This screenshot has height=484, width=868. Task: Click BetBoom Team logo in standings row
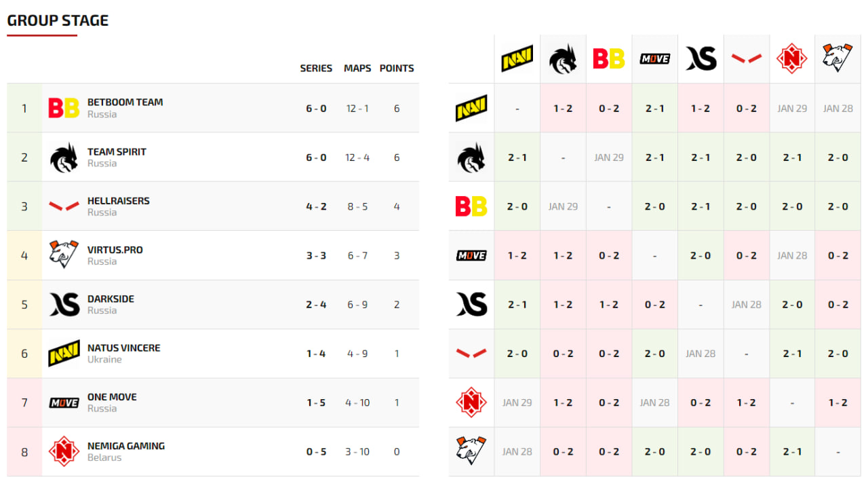[64, 108]
